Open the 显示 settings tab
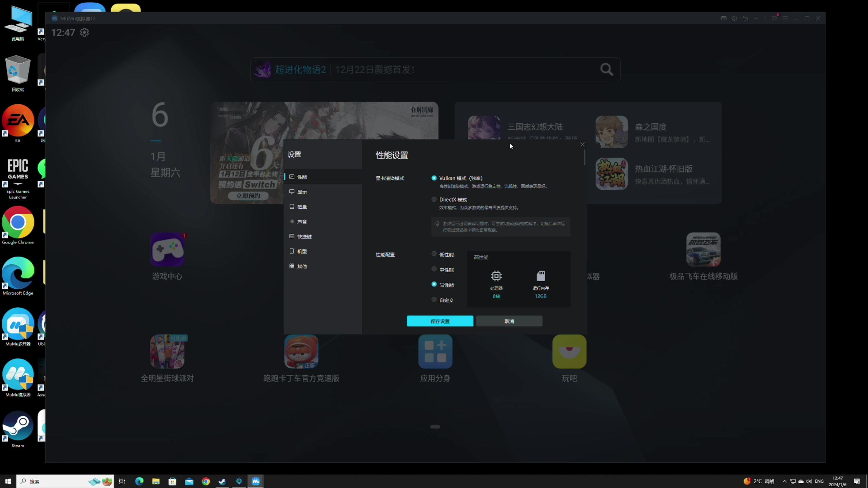The width and height of the screenshot is (868, 488). point(323,192)
